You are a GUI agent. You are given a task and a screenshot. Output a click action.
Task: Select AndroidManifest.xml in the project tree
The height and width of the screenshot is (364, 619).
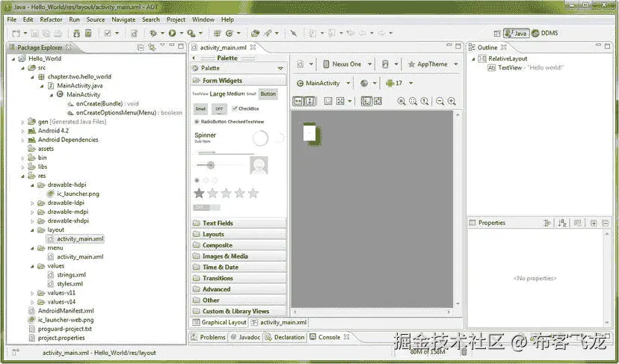coord(66,311)
